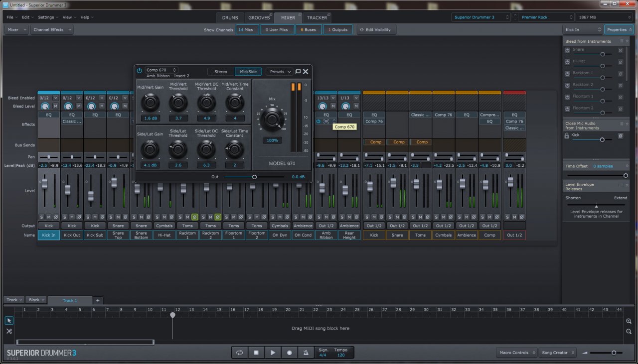638x364 pixels.
Task: Open the Comp 670 effect selector
Action: pos(161,70)
